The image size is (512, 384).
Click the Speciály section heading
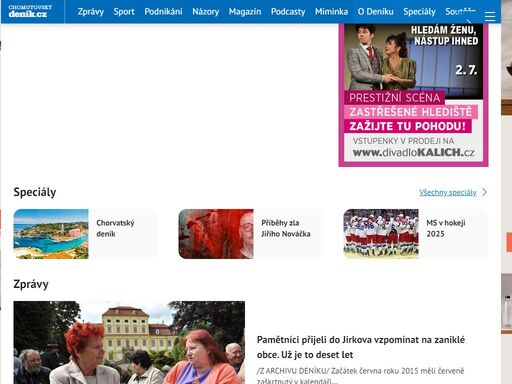pos(35,192)
